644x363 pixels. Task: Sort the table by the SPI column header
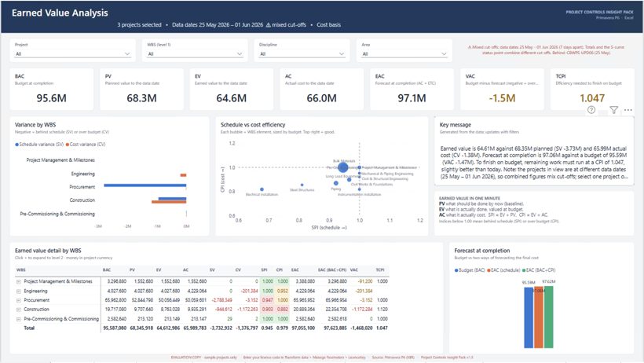pos(264,269)
